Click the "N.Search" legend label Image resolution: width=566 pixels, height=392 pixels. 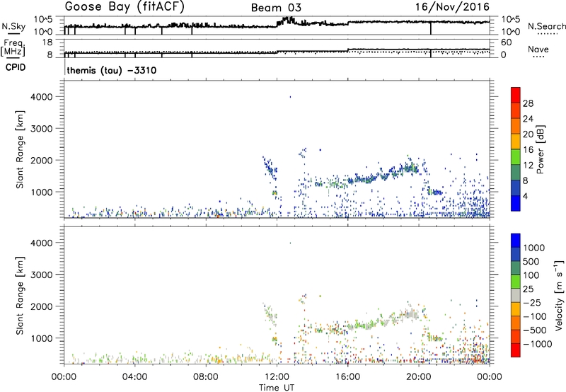click(546, 26)
